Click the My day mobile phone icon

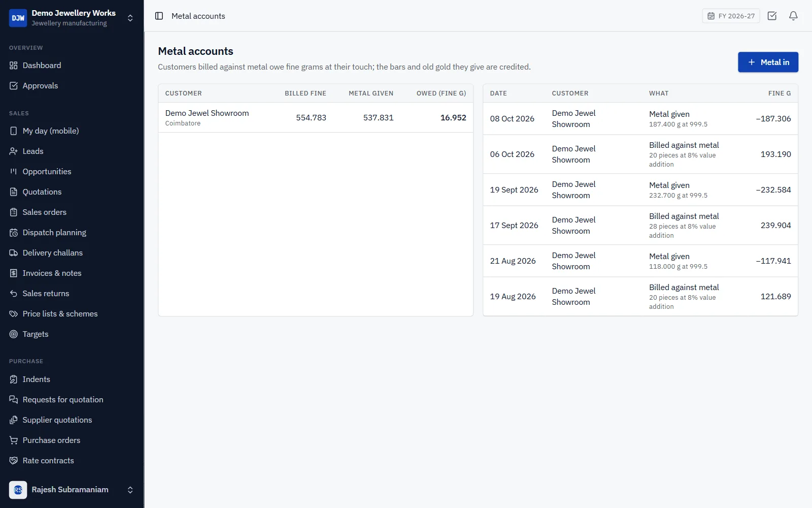(14, 131)
